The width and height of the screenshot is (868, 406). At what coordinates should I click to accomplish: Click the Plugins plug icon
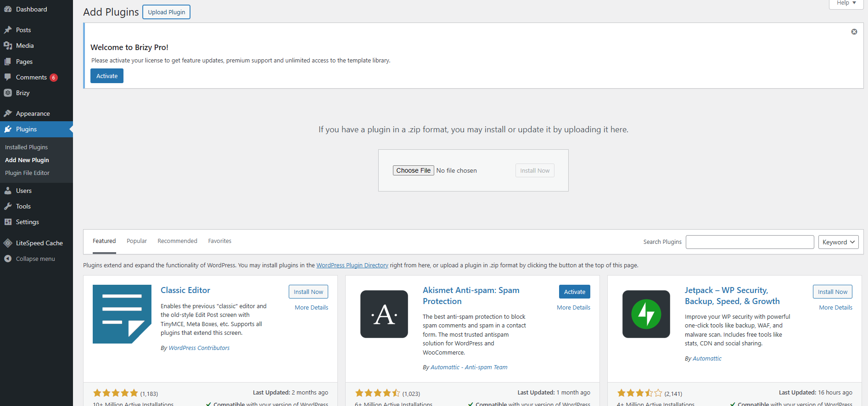click(8, 129)
